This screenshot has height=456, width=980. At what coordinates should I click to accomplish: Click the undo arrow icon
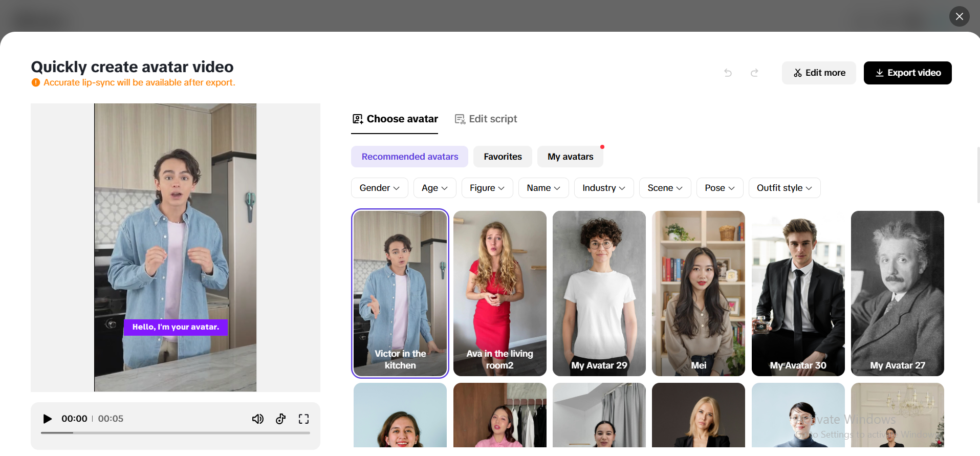[728, 73]
